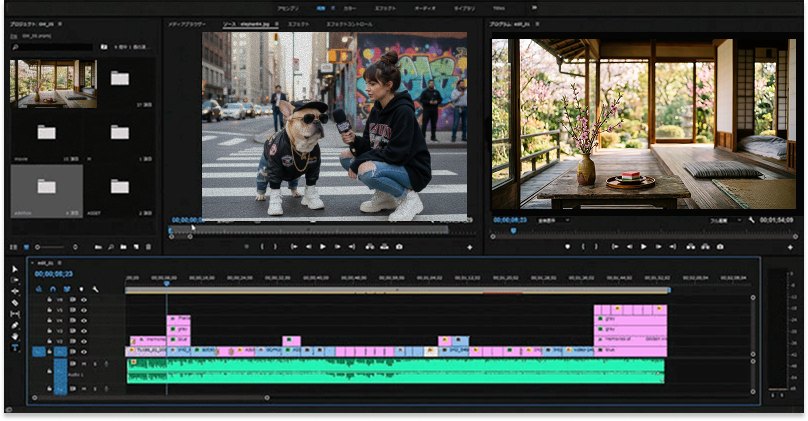Click Overwrite button in Source monitor

[x=384, y=247]
